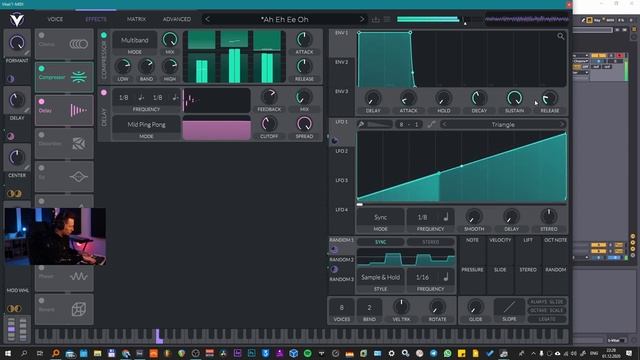Switch to the ADVANCED tab
Image resolution: width=640 pixels, height=360 pixels.
pos(177,19)
